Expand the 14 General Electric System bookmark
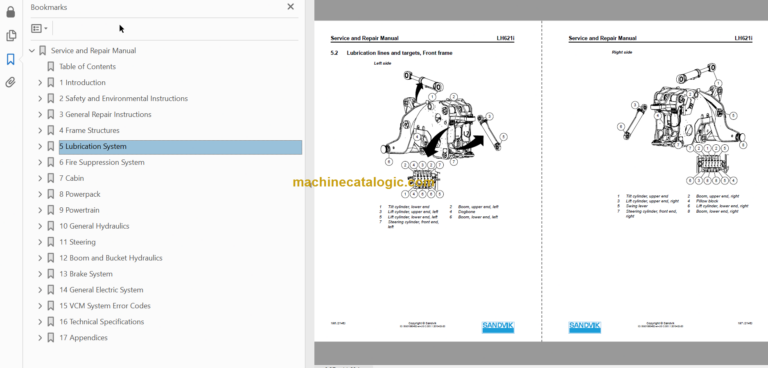The width and height of the screenshot is (768, 368). pos(40,290)
